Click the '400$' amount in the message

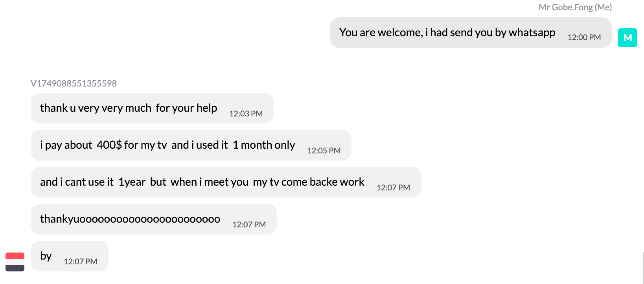point(109,145)
